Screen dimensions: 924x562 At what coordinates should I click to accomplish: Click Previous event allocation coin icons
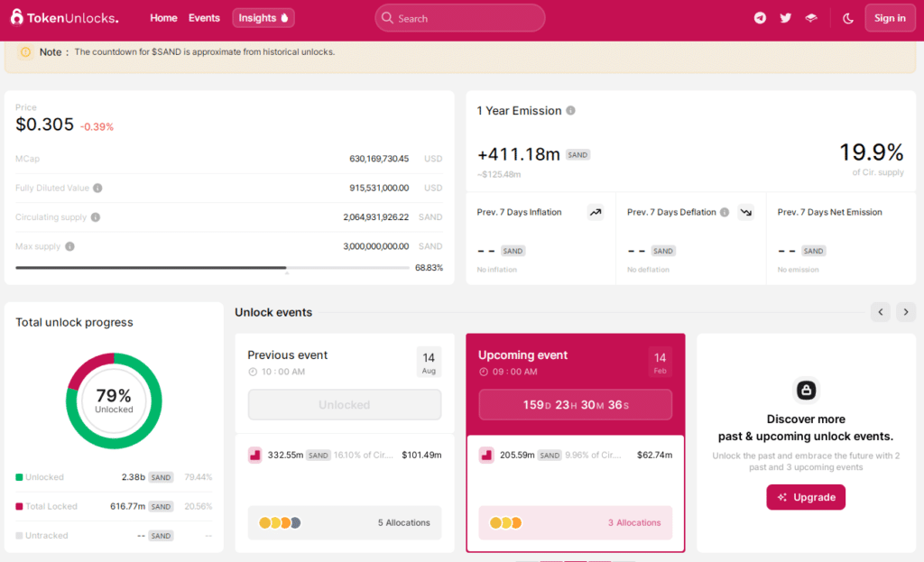[x=280, y=522]
